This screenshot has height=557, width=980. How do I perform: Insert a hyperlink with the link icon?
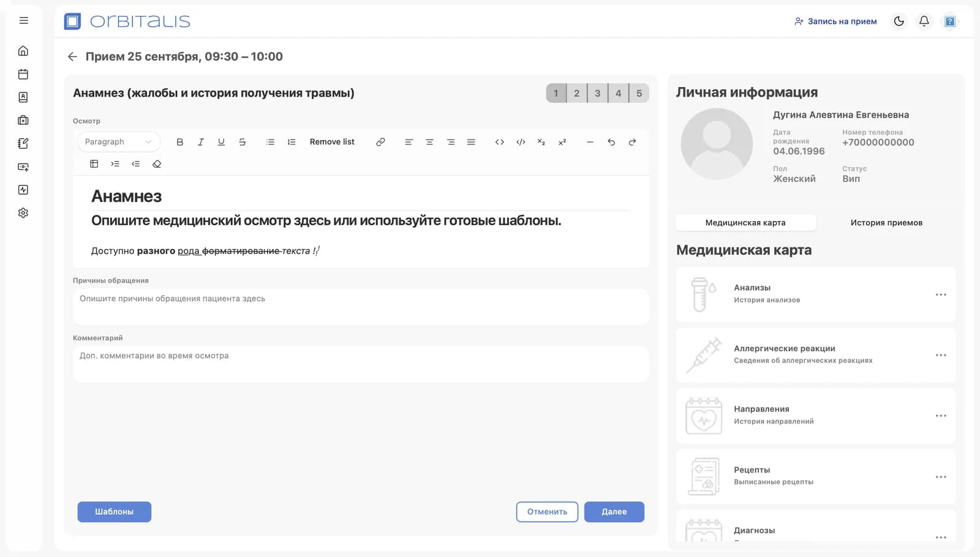tap(380, 142)
